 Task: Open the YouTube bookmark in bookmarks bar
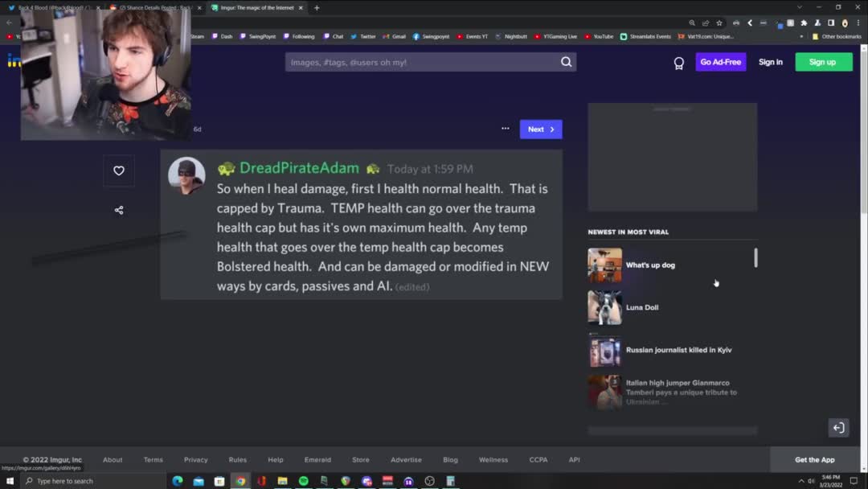(x=599, y=36)
